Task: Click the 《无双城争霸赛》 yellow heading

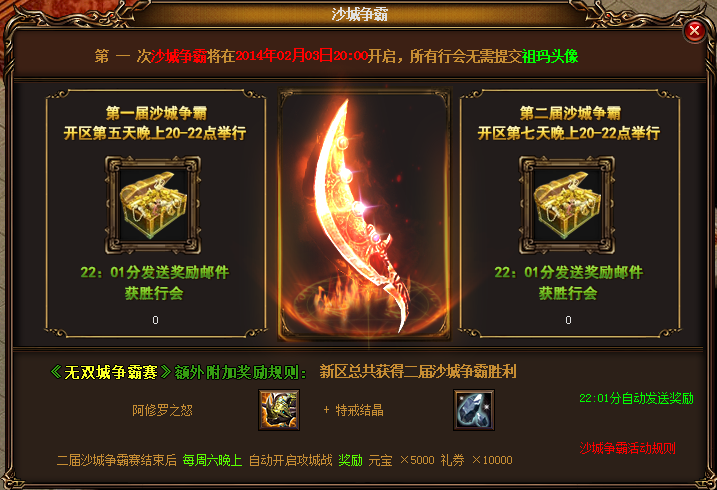Action: point(111,372)
